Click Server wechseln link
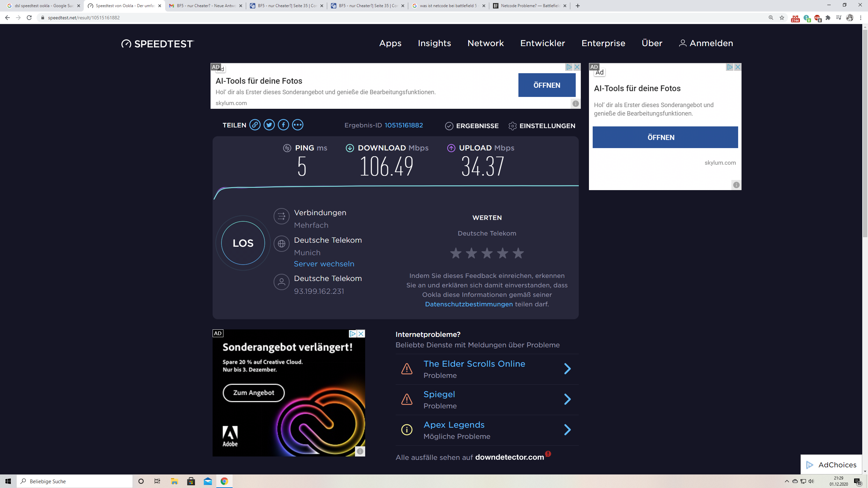The image size is (868, 488). [x=324, y=264]
